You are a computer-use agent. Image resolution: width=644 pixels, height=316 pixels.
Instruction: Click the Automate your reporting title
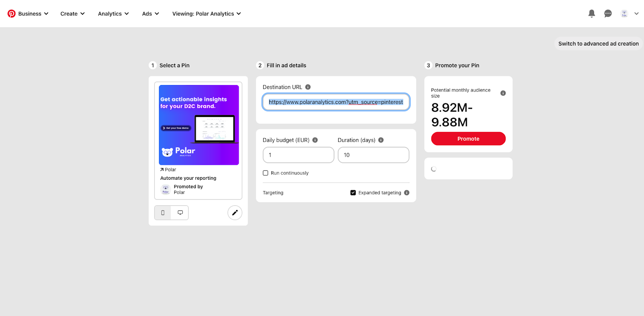click(x=188, y=178)
